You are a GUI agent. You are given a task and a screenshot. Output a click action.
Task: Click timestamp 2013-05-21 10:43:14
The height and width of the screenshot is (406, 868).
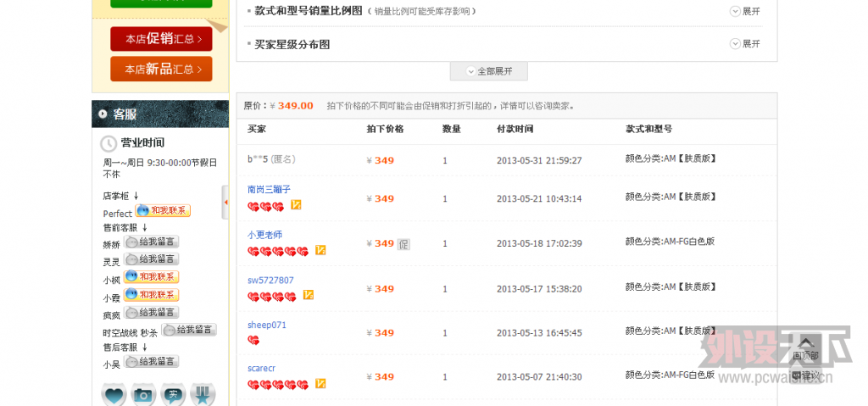[539, 199]
